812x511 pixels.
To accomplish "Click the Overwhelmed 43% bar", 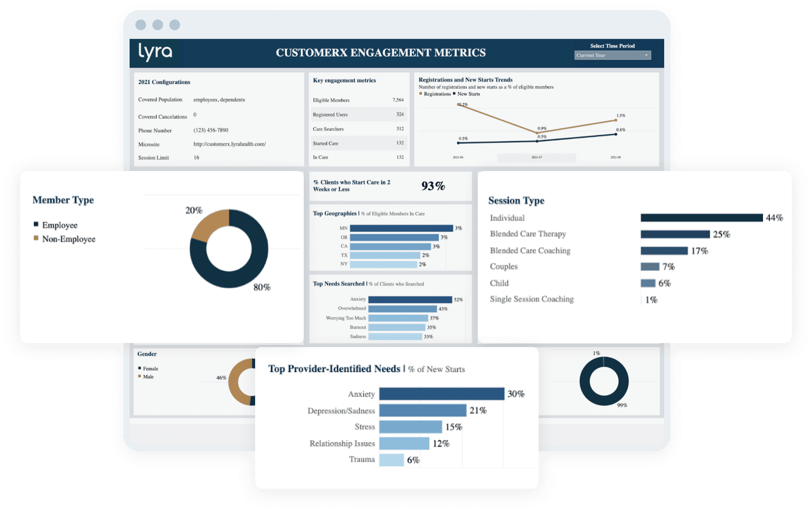I will click(402, 309).
